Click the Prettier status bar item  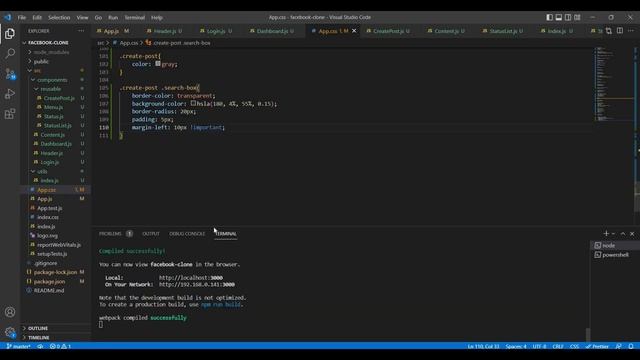597,346
